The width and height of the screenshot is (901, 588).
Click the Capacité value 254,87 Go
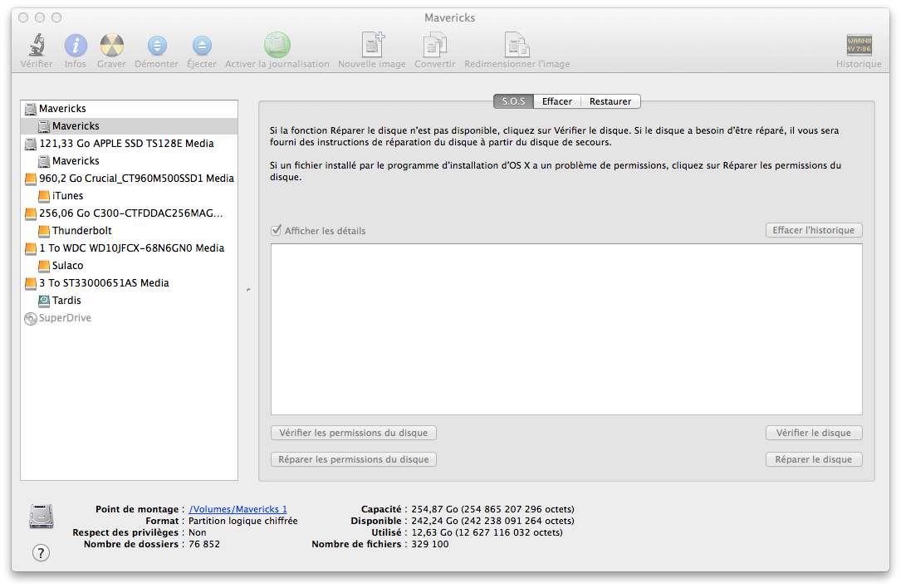(492, 509)
